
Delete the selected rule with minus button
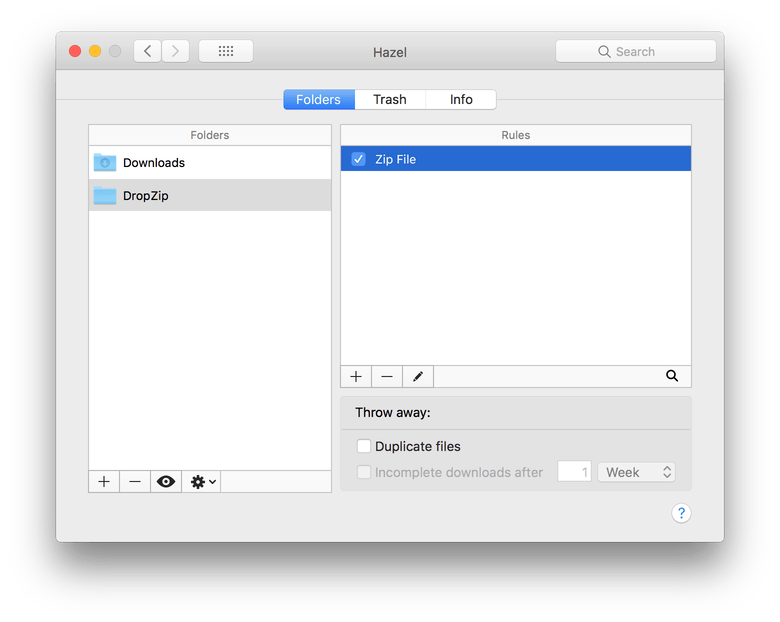pos(387,377)
